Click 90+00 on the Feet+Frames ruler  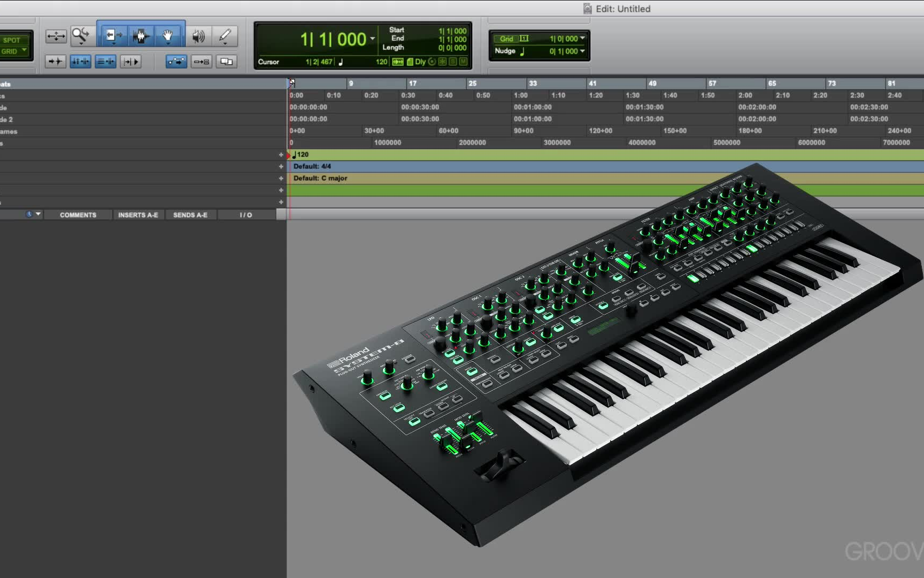point(523,131)
